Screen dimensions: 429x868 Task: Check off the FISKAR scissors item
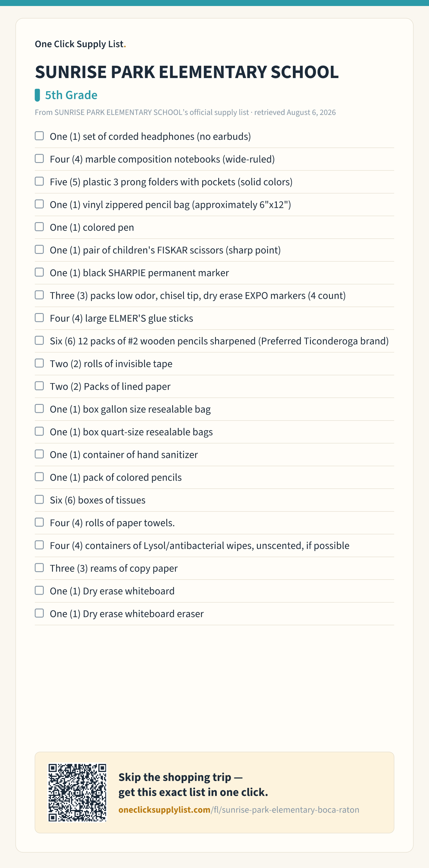(39, 249)
